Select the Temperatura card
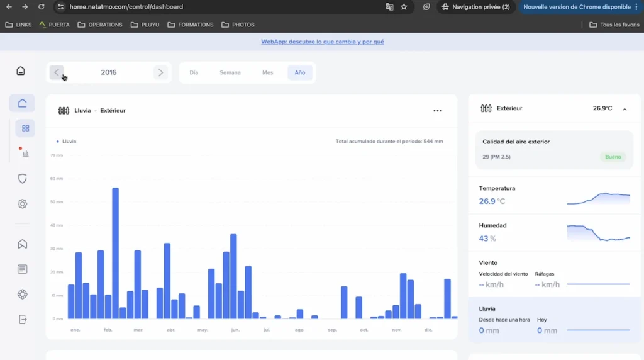Image resolution: width=644 pixels, height=360 pixels. click(x=554, y=195)
